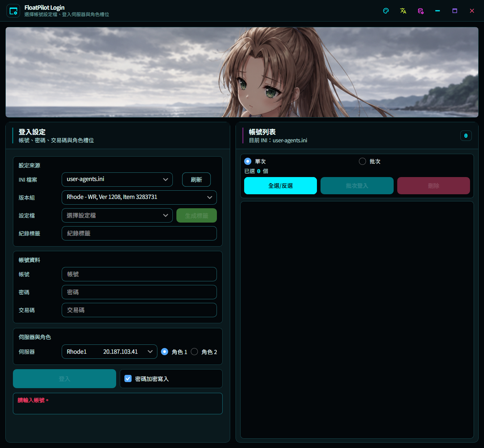Viewport: 484px width, 448px height.
Task: Choose the 角色 2 radio button
Action: click(194, 352)
